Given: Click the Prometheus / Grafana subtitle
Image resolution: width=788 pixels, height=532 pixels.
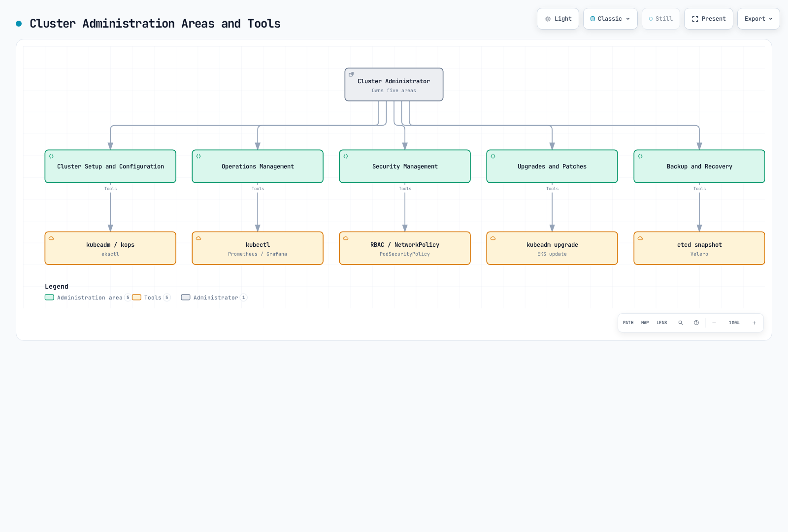Looking at the screenshot, I should point(258,254).
